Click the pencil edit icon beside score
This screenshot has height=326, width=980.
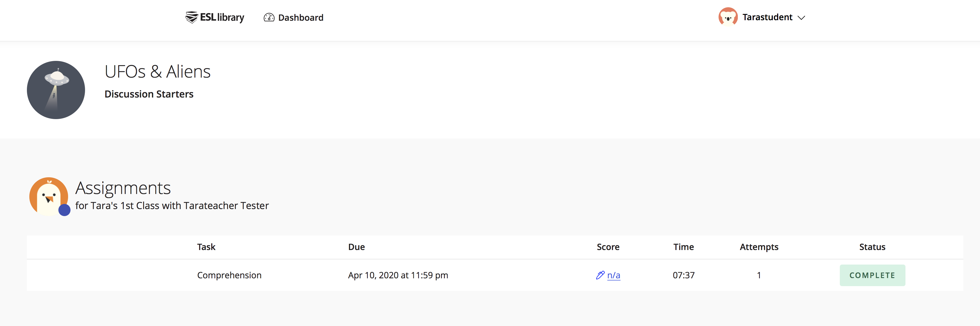(x=600, y=275)
